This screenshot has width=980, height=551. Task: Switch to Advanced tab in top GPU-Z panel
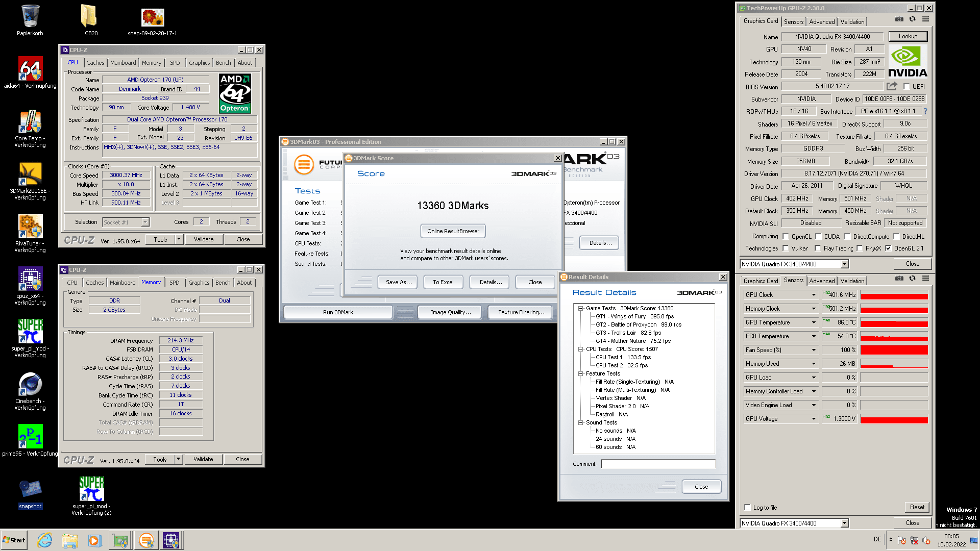pos(822,22)
